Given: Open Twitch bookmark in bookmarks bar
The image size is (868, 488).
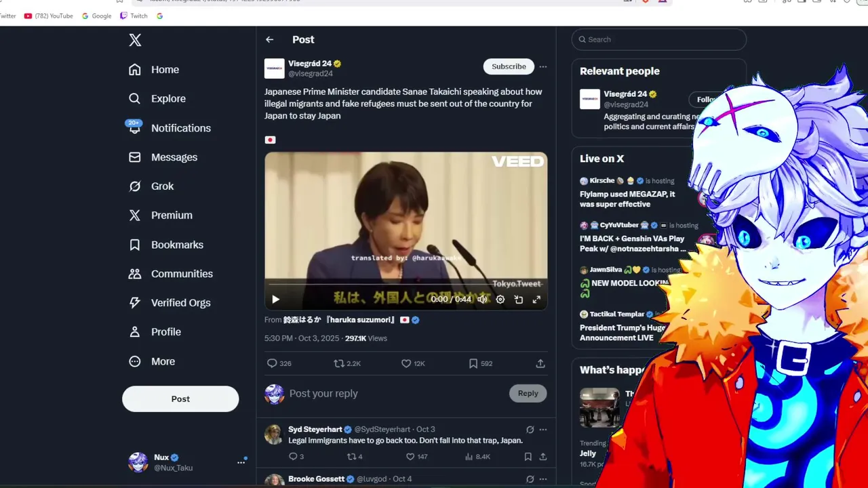Looking at the screenshot, I should click(134, 16).
